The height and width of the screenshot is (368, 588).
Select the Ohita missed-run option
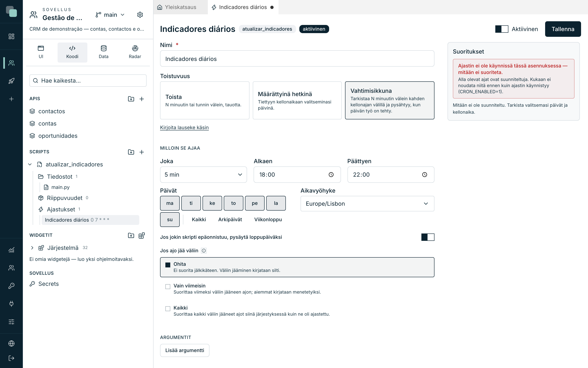(297, 267)
